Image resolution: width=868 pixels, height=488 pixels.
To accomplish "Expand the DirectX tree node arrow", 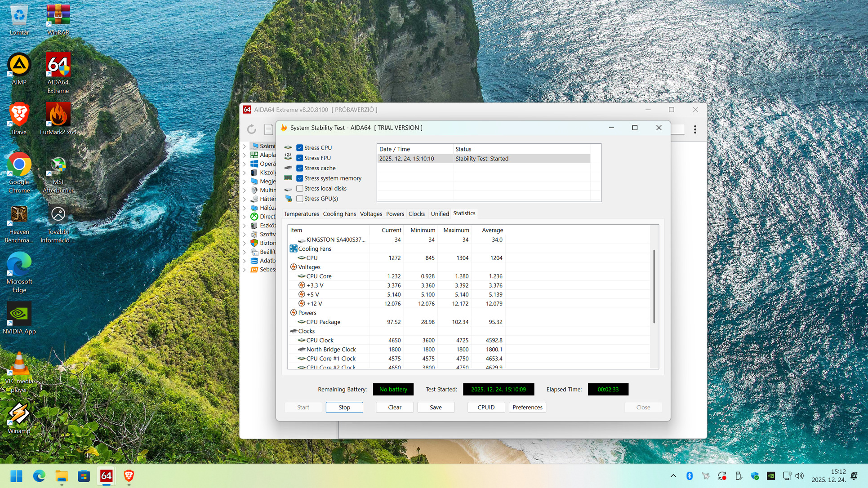I will 245,217.
